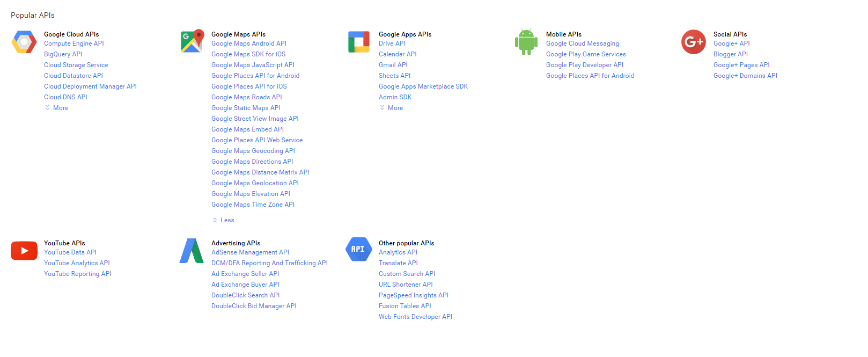Click the Advertising APIs AdWords icon
Screen dimensions: 868x357
pos(192,251)
